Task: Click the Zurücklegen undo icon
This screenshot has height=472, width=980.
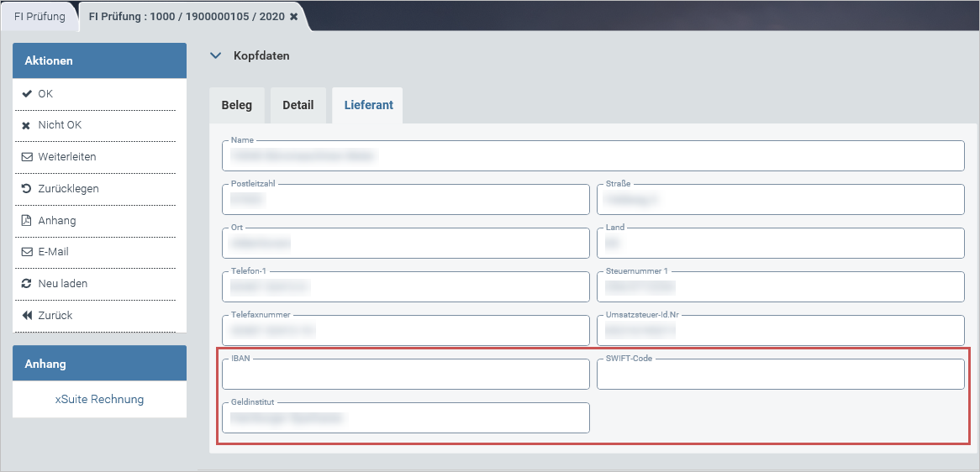Action: (26, 189)
